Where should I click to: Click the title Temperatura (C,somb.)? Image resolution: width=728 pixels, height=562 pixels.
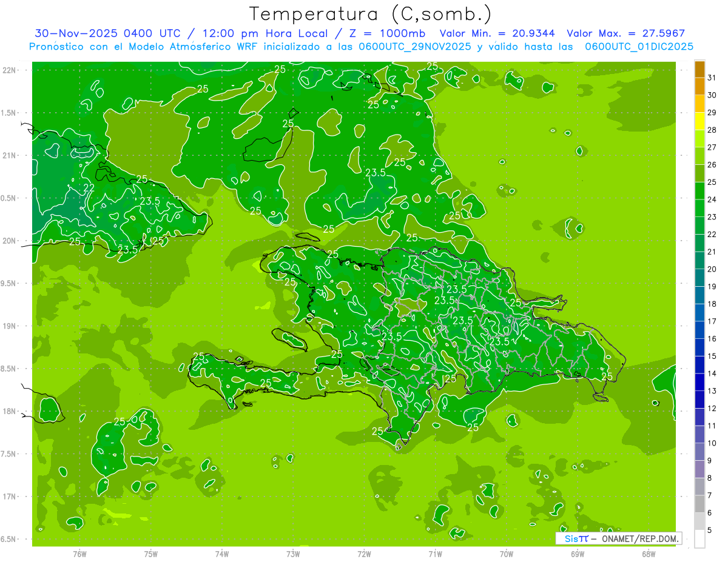[371, 14]
